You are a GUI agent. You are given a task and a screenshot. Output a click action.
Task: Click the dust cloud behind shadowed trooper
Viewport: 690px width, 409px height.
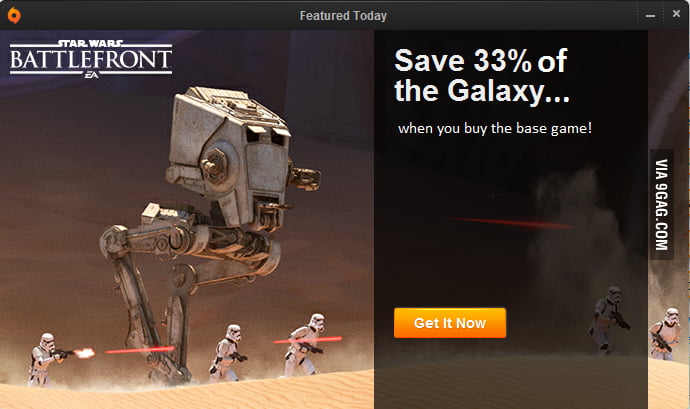coord(572,247)
